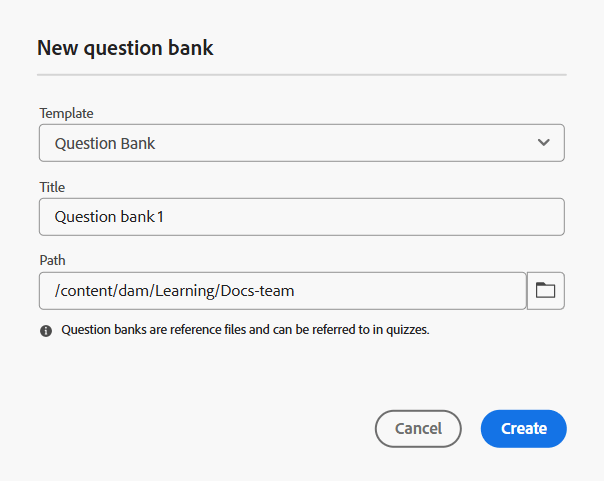Viewport: 604px width, 481px height.
Task: Click inside the Path text field
Action: coord(283,291)
